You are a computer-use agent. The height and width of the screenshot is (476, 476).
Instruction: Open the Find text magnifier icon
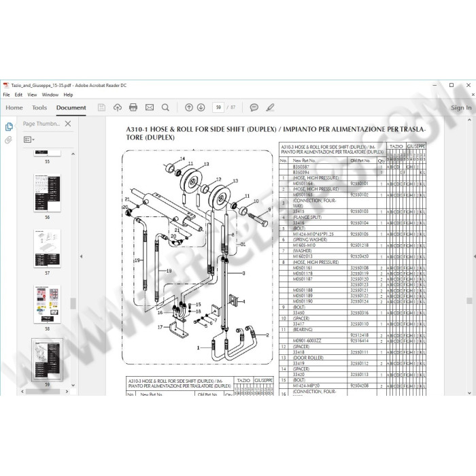pyautogui.click(x=165, y=107)
